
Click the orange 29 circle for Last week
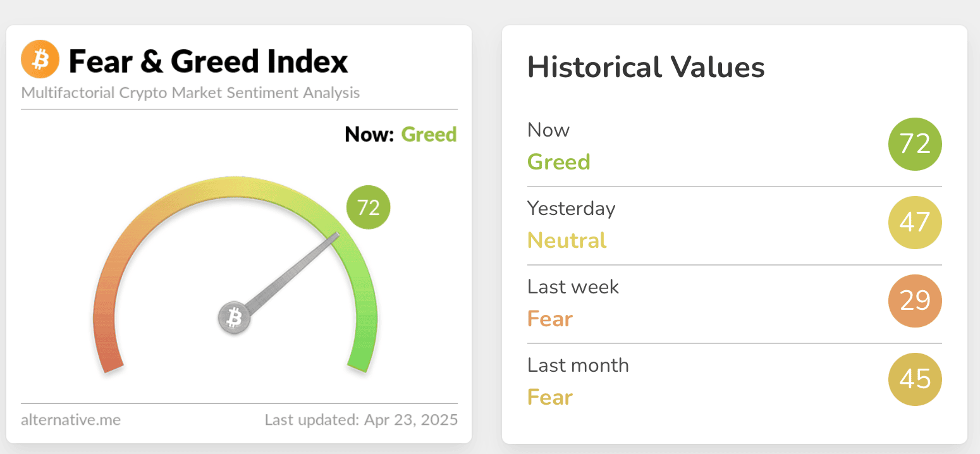(x=915, y=301)
